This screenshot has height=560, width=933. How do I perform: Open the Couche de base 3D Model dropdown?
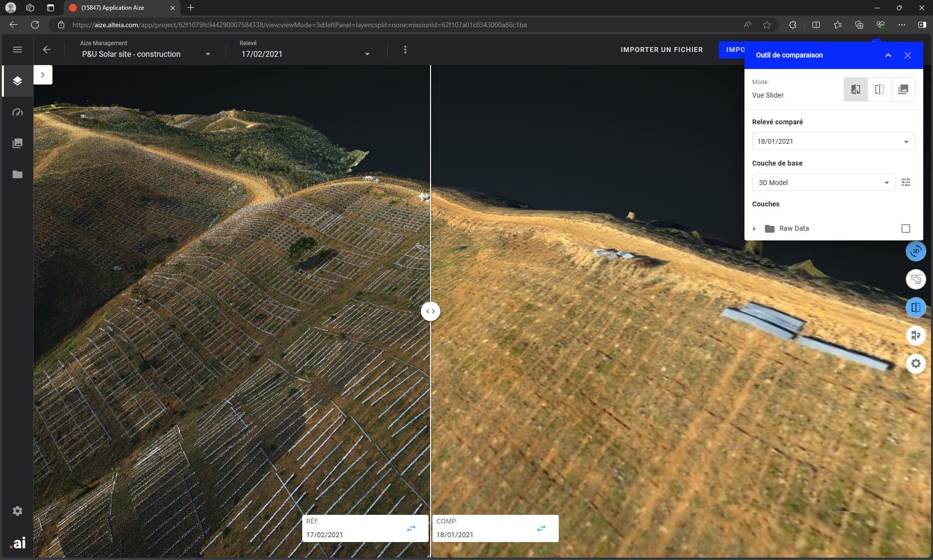(887, 182)
